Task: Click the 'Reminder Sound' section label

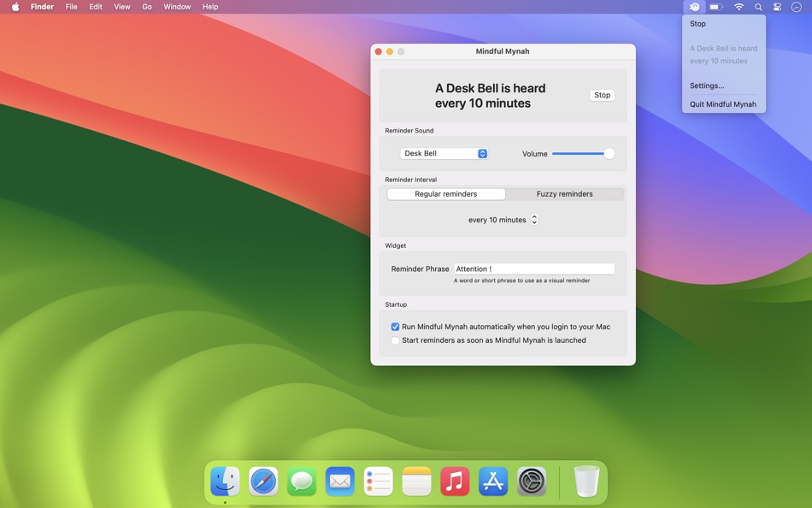Action: 409,131
